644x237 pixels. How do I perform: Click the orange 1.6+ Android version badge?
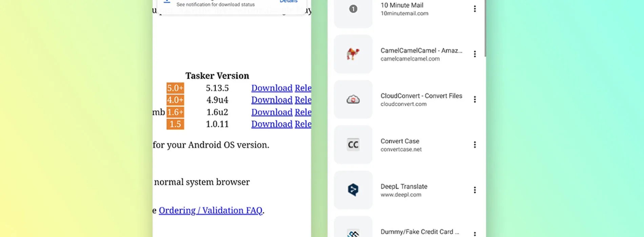tap(175, 112)
